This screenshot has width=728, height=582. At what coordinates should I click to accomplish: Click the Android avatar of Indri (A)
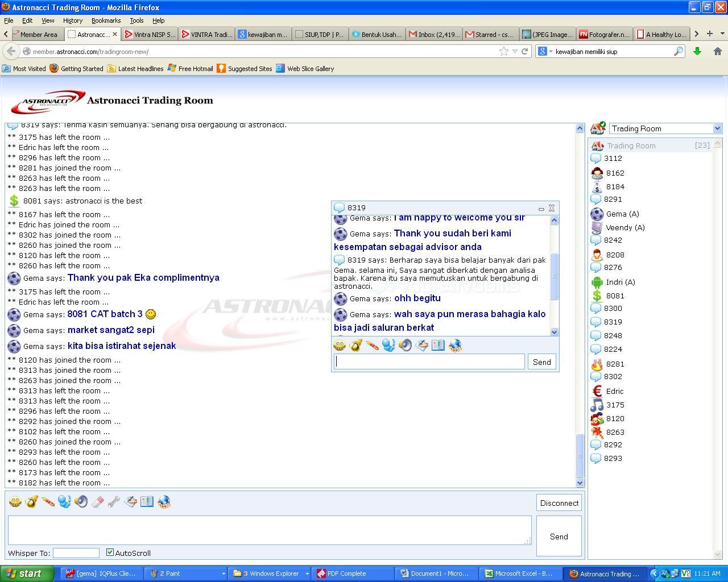597,282
